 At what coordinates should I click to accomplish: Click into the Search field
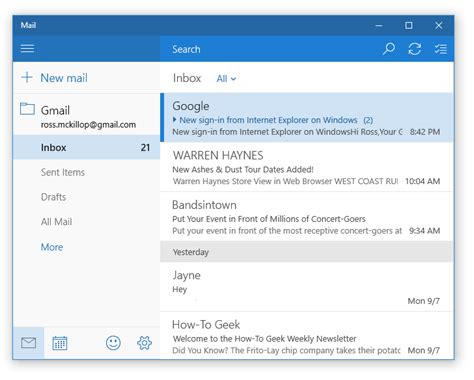click(270, 49)
